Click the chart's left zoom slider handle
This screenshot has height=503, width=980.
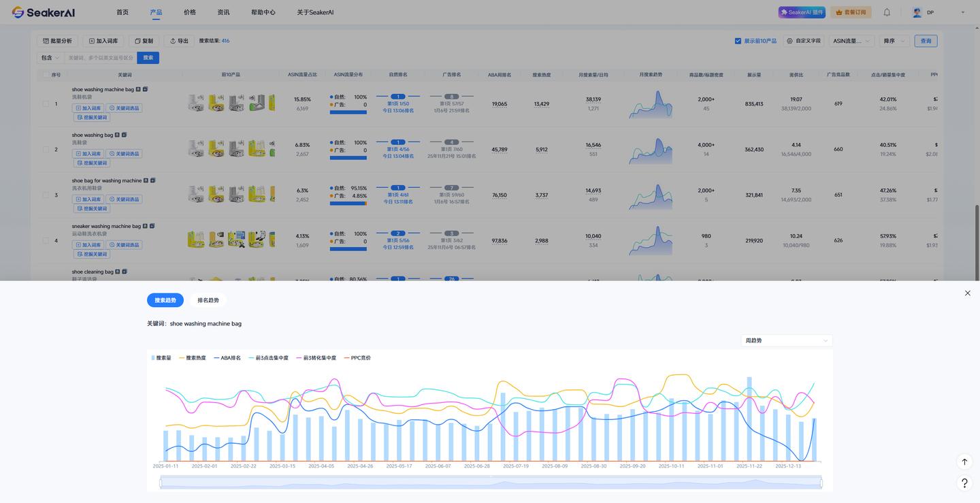click(x=161, y=483)
